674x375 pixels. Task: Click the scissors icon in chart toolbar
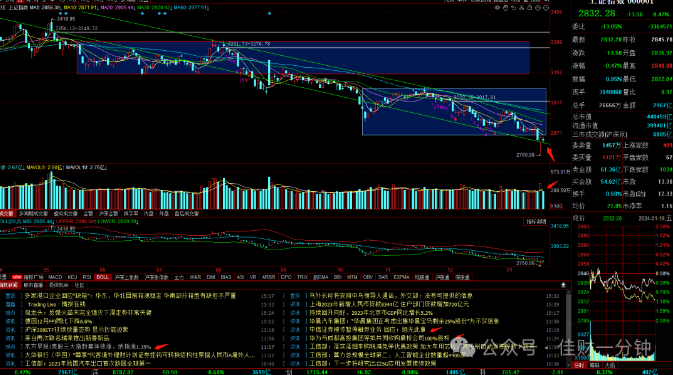tap(521, 8)
